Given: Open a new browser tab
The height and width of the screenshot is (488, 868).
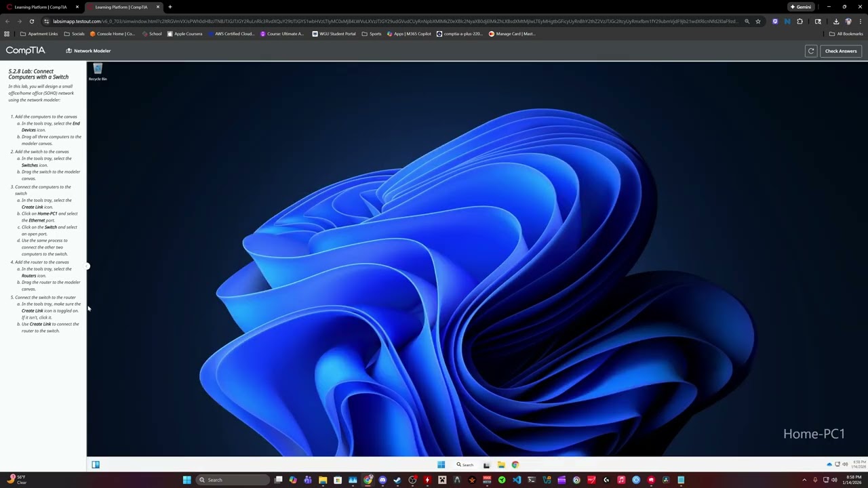Looking at the screenshot, I should (170, 7).
